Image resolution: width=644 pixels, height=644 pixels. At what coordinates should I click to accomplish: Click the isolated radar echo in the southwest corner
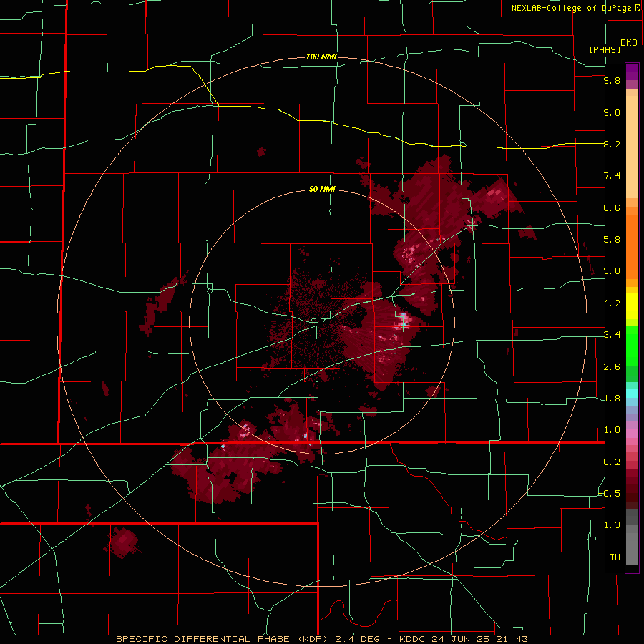pyautogui.click(x=123, y=542)
